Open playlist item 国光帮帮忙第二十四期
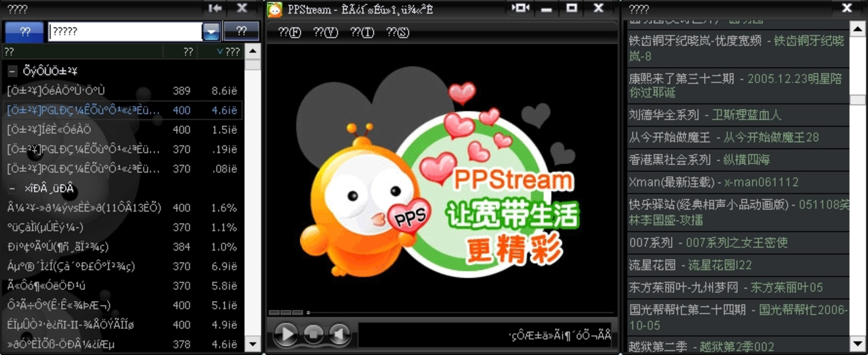The height and width of the screenshot is (355, 868). pyautogui.click(x=738, y=317)
